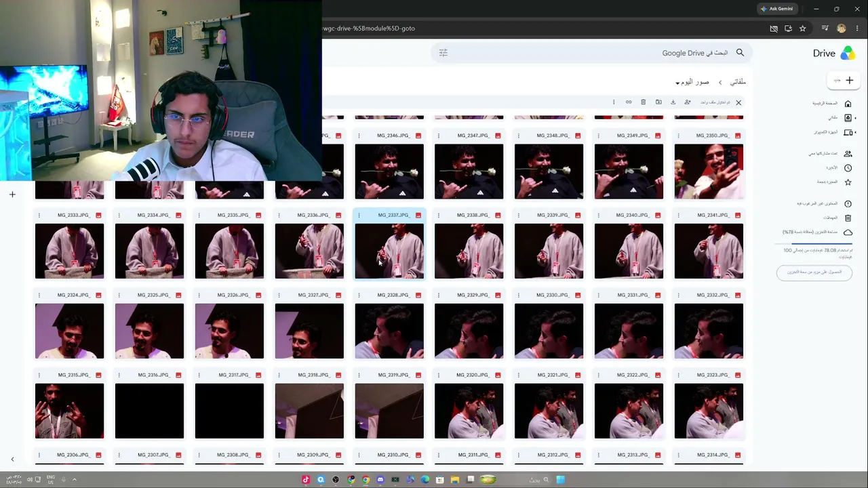Select the MG_2341.JPG thumbnail

pyautogui.click(x=709, y=251)
